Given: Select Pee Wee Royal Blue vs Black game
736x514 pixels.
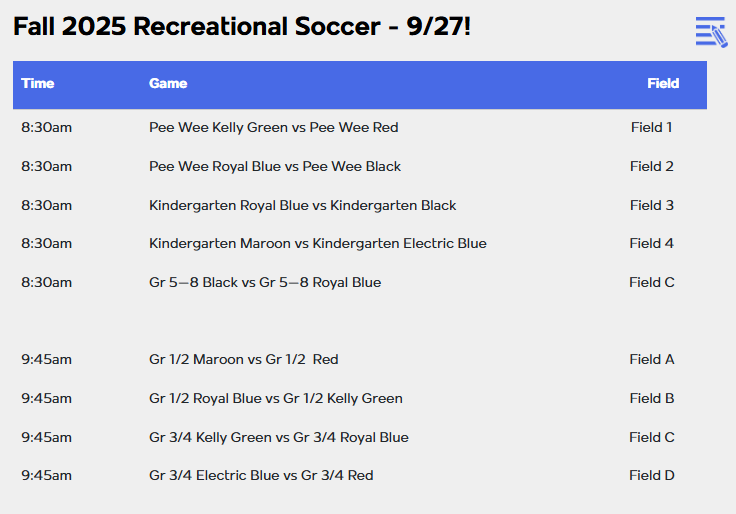Looking at the screenshot, I should coord(275,167).
